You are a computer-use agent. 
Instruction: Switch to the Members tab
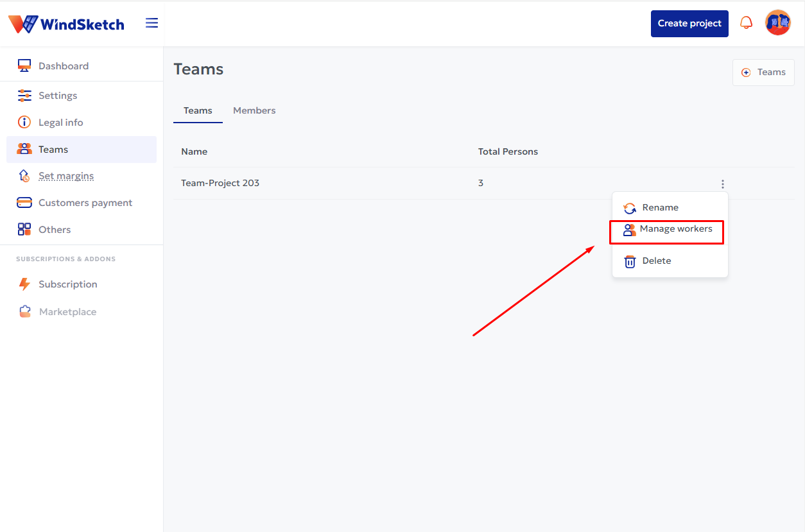254,110
